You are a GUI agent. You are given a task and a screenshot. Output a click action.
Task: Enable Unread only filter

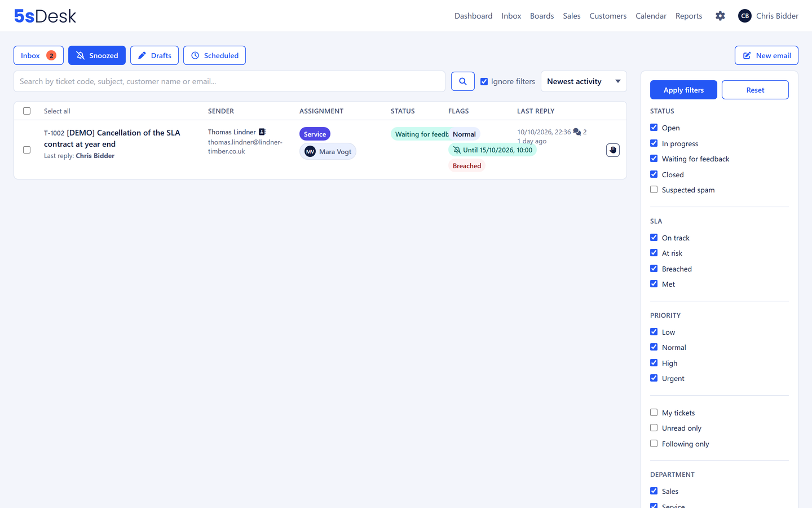(x=654, y=428)
